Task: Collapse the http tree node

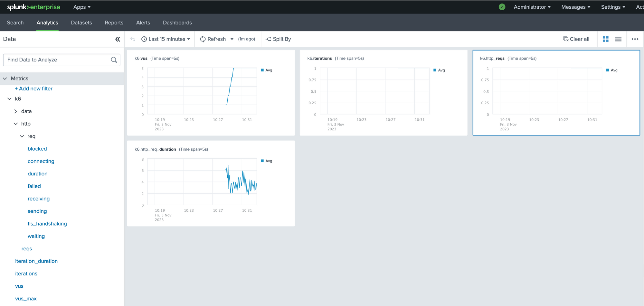Action: 15,124
